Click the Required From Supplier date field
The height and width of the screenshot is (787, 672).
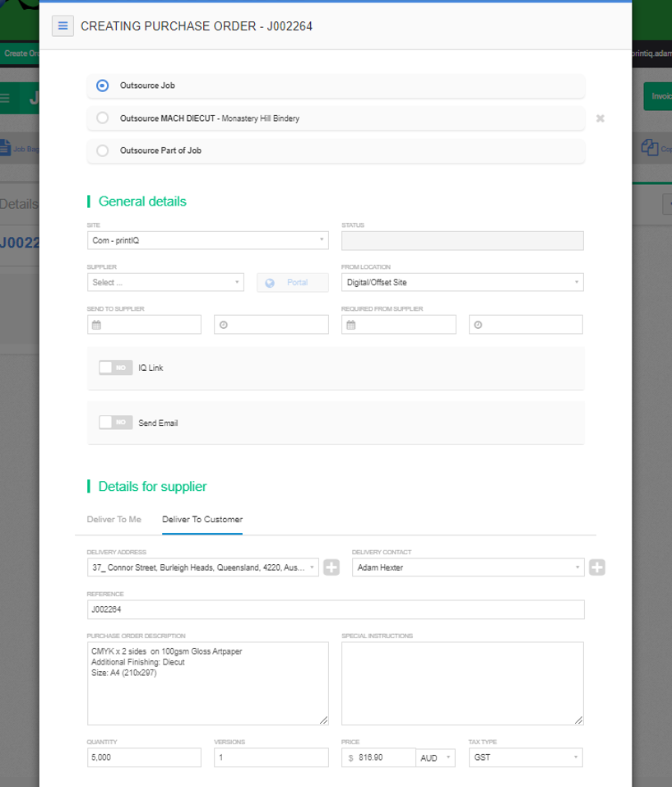click(x=398, y=325)
